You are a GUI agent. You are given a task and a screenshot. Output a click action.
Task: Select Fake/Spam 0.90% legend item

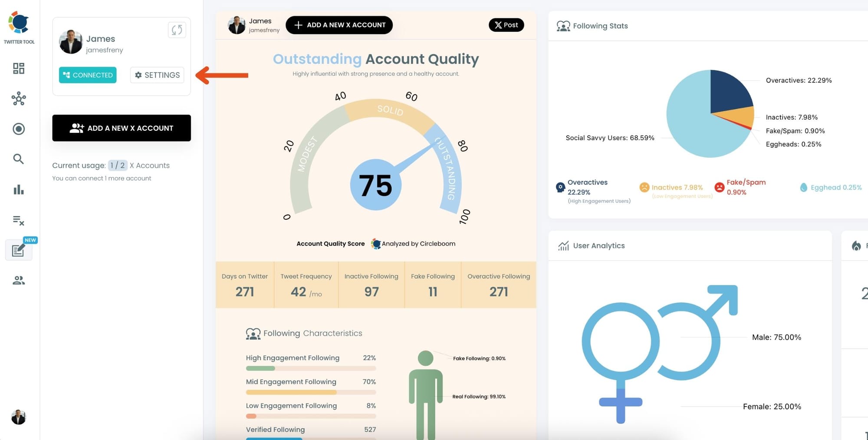pos(740,187)
